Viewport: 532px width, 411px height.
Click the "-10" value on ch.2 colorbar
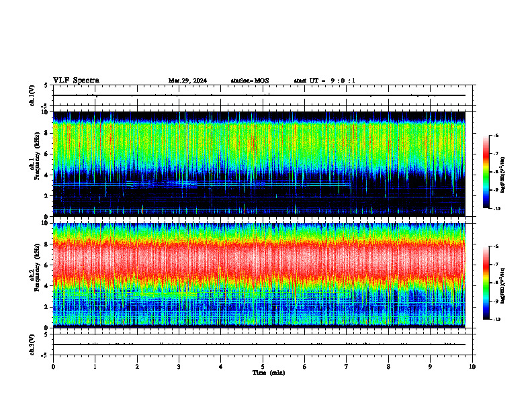[496, 319]
